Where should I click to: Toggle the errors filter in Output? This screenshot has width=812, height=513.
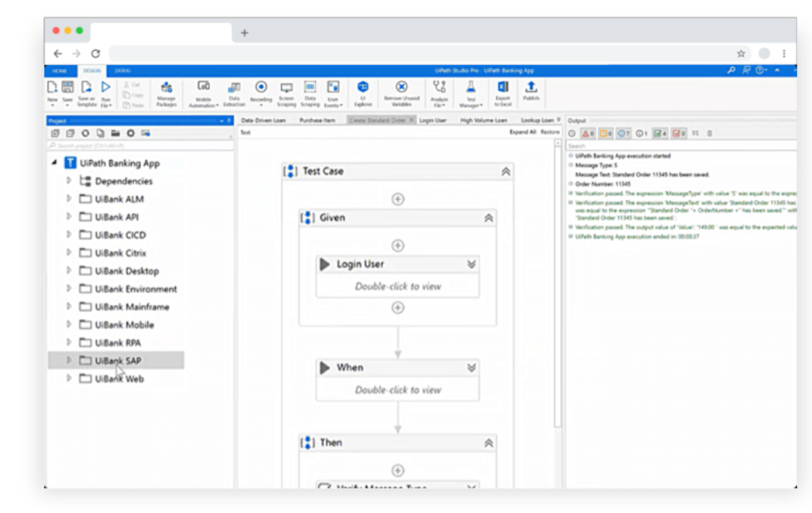tap(588, 133)
